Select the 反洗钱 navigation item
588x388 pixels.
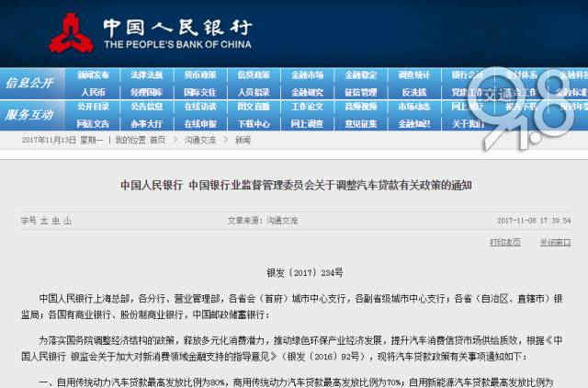(x=414, y=92)
